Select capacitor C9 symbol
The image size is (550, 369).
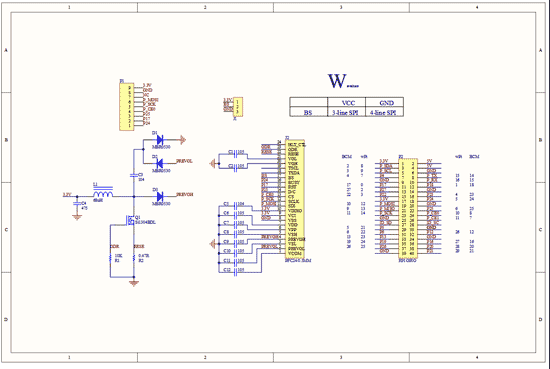click(x=235, y=243)
